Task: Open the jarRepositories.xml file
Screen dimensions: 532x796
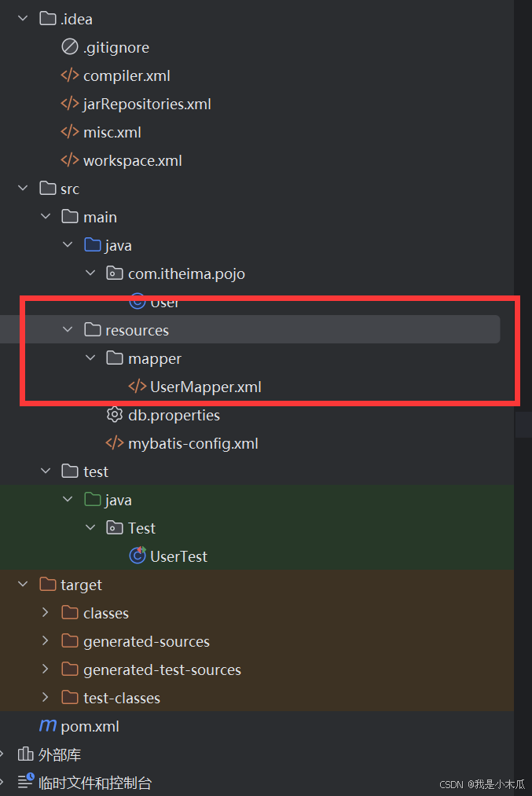Action: 145,103
